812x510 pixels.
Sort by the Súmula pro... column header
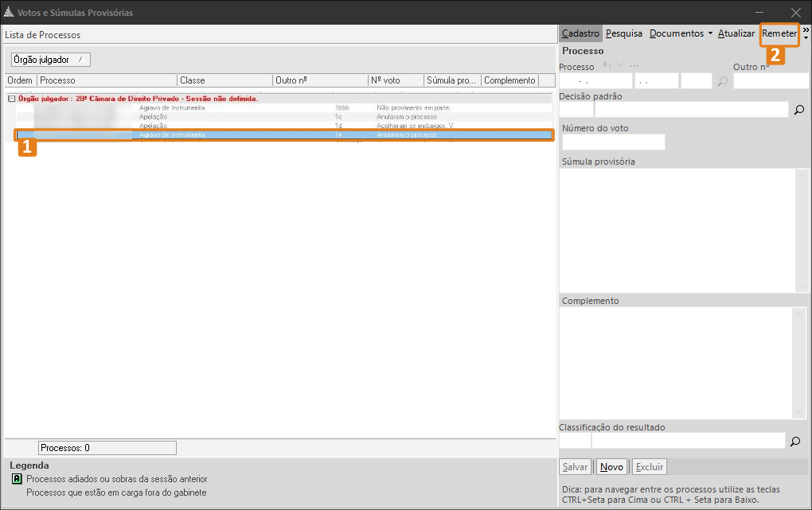click(x=453, y=80)
